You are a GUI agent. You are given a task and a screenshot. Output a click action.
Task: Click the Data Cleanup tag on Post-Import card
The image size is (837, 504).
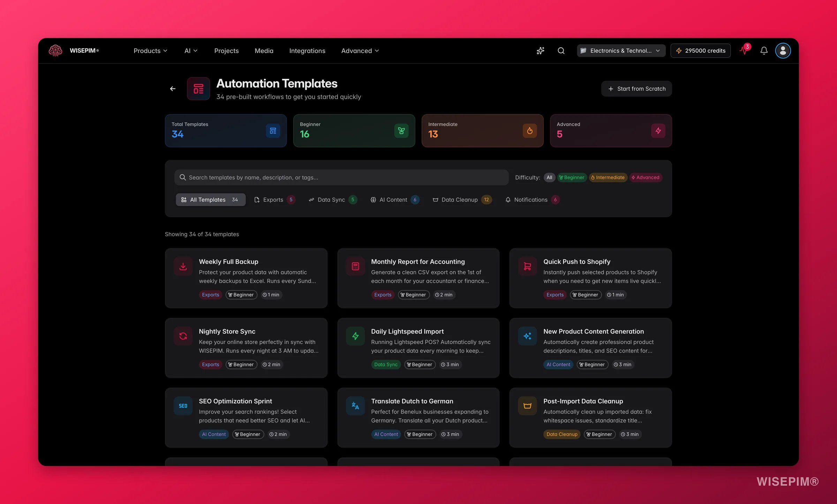(x=562, y=434)
